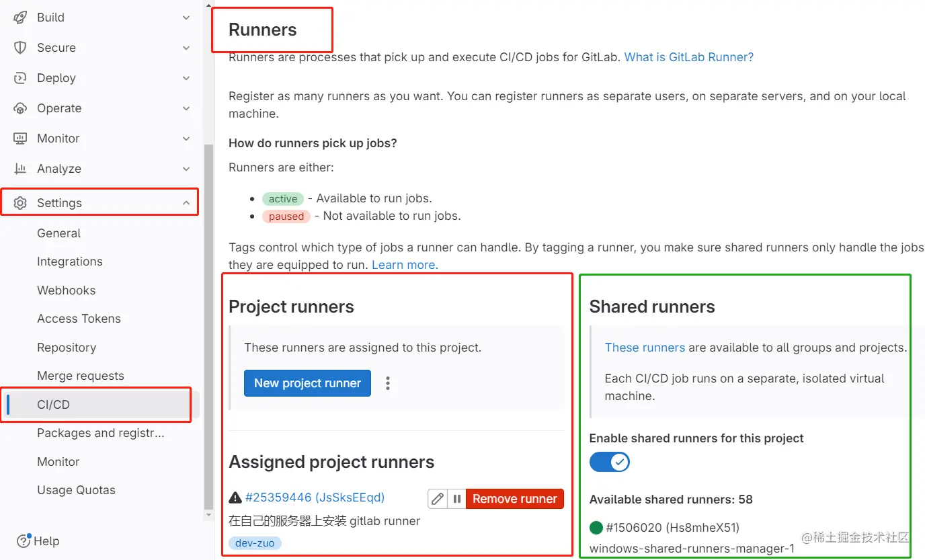Click the Runners page heading

coord(263,30)
